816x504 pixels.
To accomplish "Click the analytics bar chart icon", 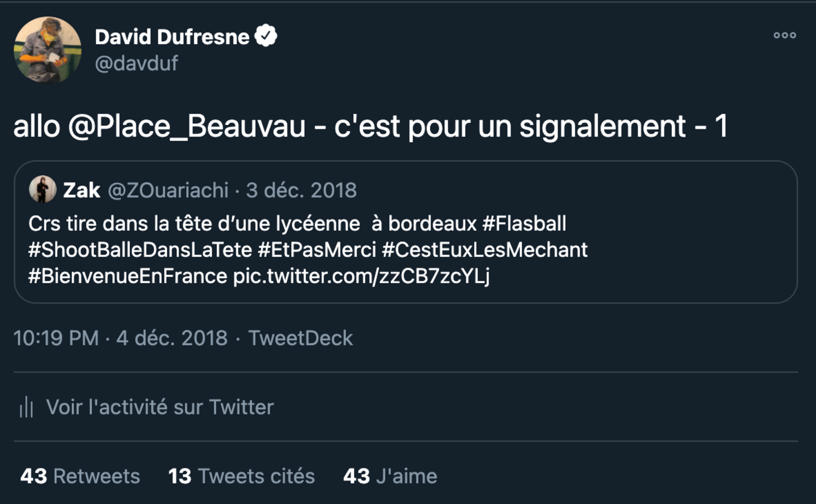I will point(26,407).
